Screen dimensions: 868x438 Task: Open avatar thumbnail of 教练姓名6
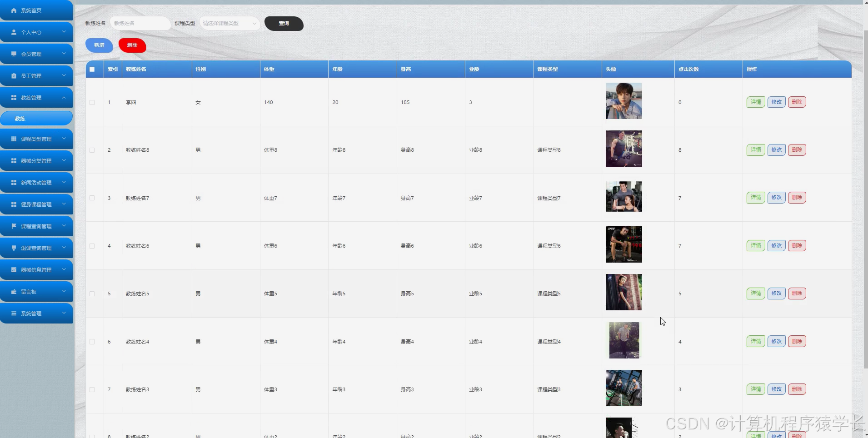624,244
